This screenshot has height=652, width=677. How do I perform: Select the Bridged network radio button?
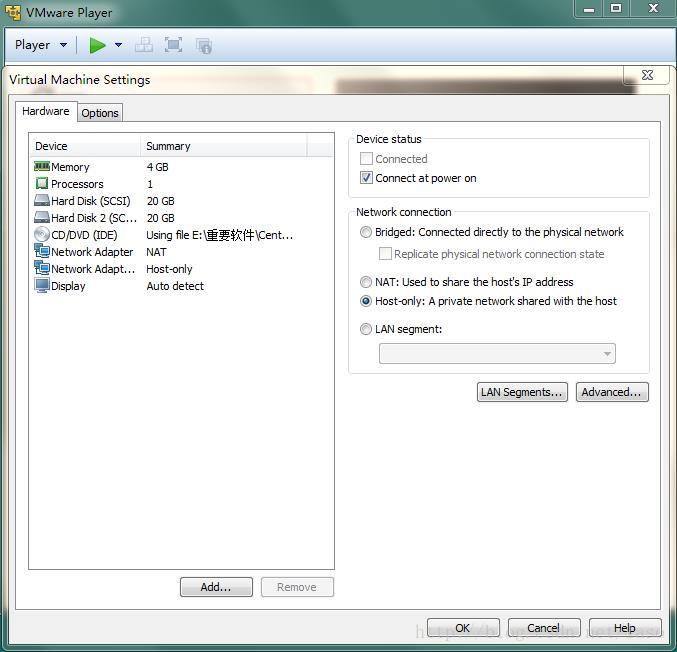tap(366, 232)
